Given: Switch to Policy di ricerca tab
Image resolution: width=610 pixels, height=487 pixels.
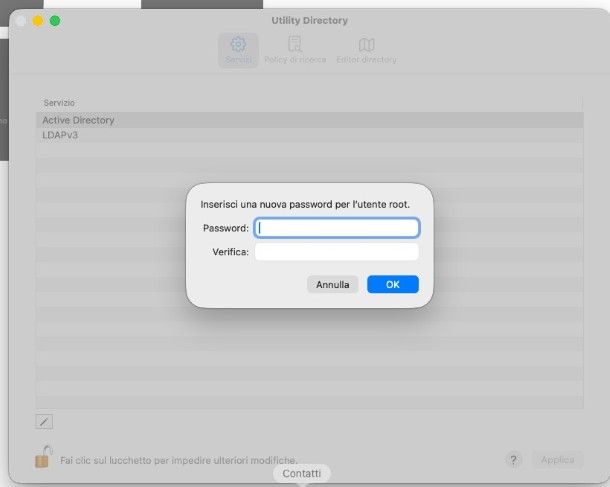Looking at the screenshot, I should click(295, 51).
